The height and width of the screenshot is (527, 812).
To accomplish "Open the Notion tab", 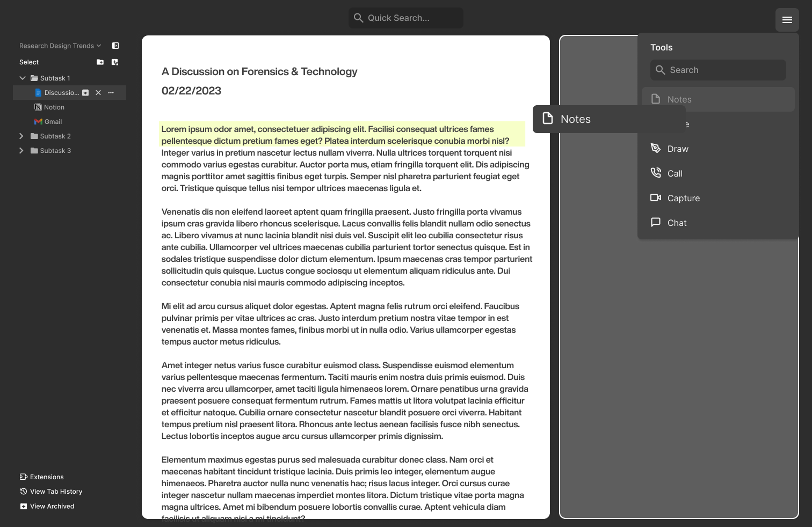I will [x=49, y=107].
